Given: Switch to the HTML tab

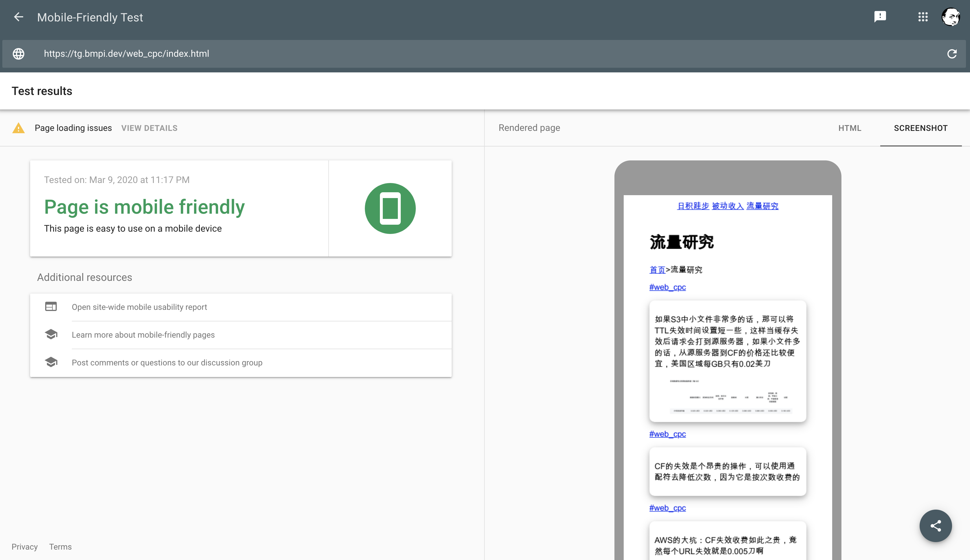Looking at the screenshot, I should [850, 128].
